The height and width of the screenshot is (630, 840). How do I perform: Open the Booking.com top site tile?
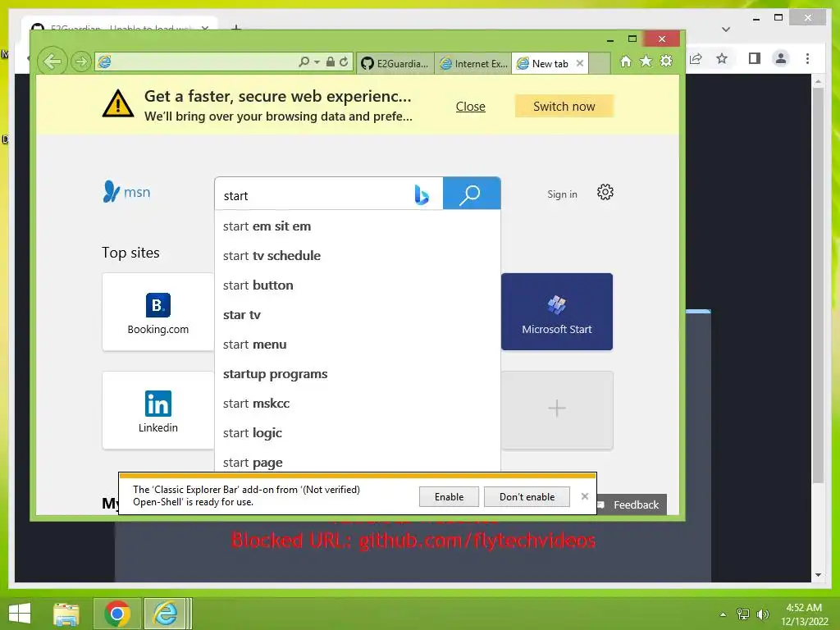[158, 313]
